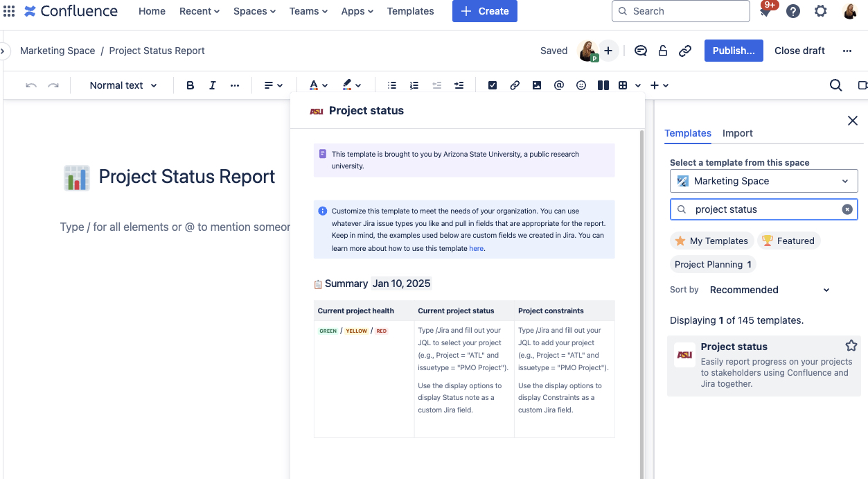
Task: Open the emoji picker
Action: [581, 85]
